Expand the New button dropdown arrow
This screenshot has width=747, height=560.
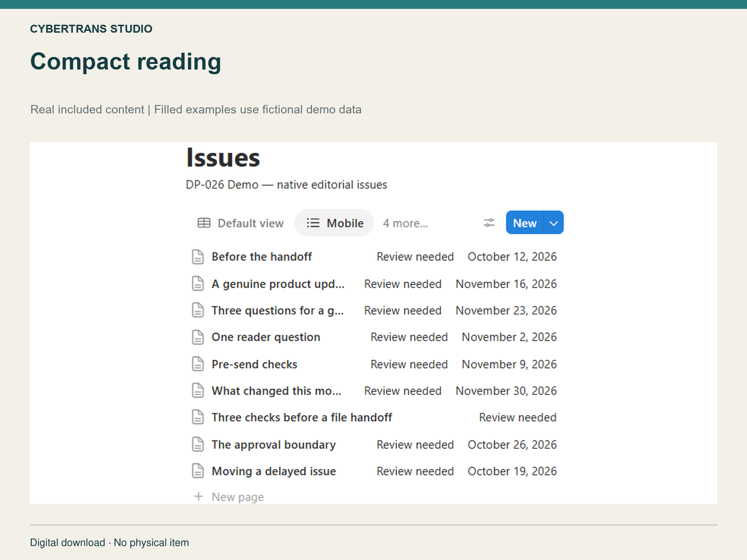pos(554,223)
